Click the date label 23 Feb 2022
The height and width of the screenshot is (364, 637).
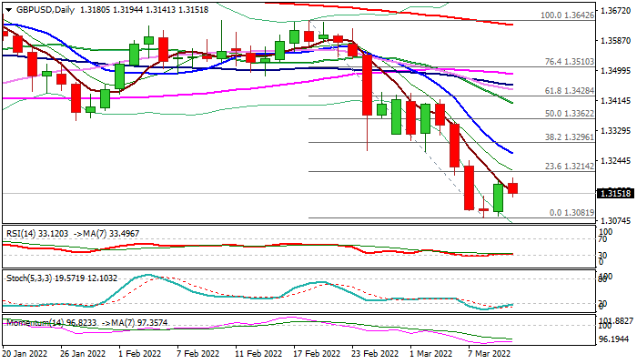(x=375, y=354)
